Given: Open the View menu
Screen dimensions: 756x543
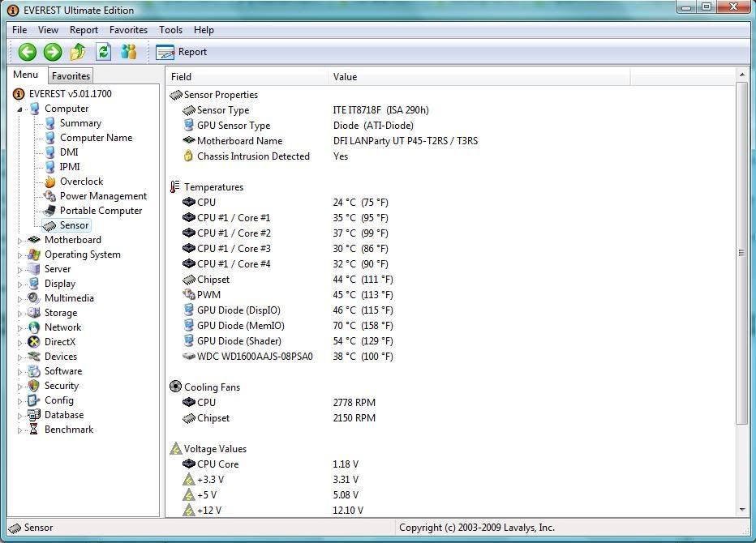Looking at the screenshot, I should click(48, 30).
